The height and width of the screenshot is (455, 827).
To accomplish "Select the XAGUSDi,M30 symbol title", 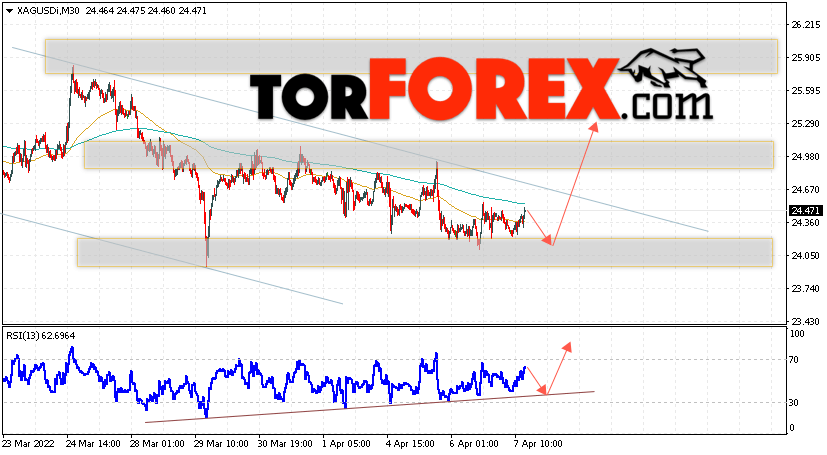I will 48,11.
